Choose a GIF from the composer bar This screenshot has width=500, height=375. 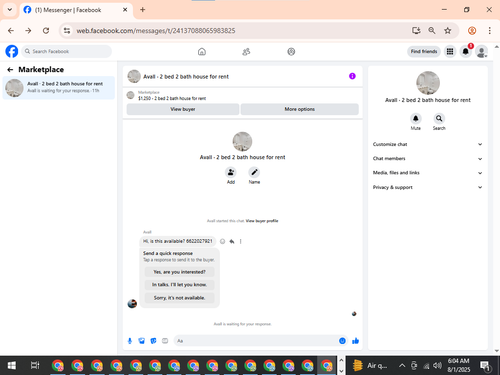[x=165, y=341]
